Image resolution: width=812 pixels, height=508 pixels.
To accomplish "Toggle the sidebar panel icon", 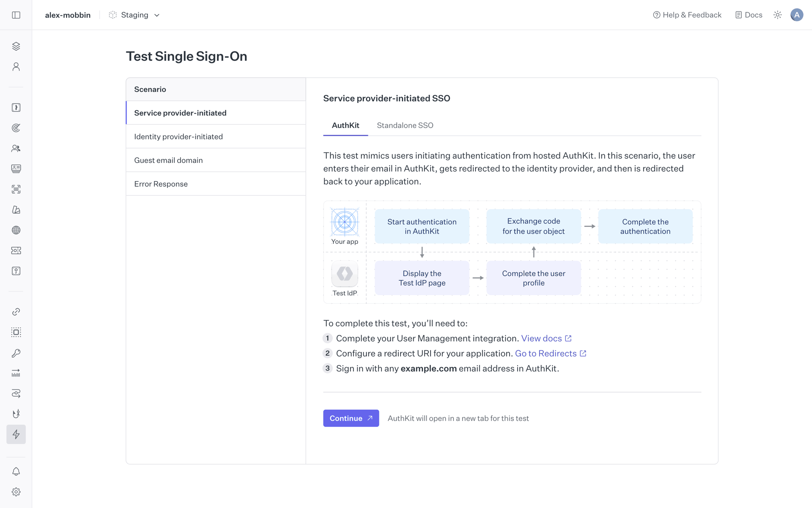I will click(x=16, y=15).
